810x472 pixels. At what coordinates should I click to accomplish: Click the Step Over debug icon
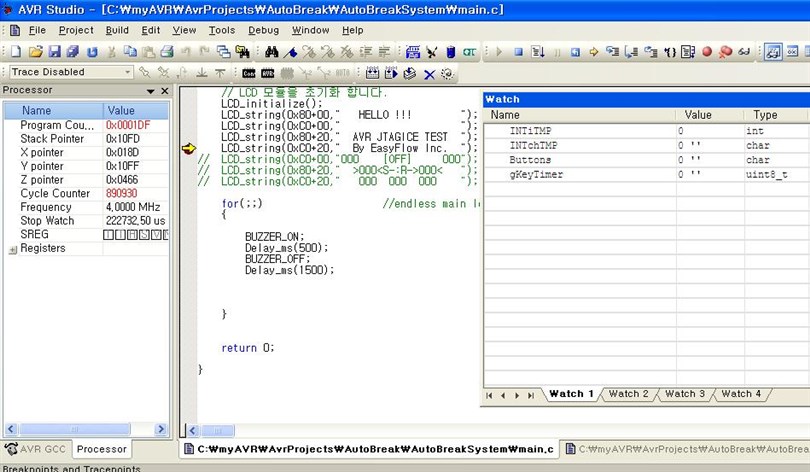tap(631, 52)
